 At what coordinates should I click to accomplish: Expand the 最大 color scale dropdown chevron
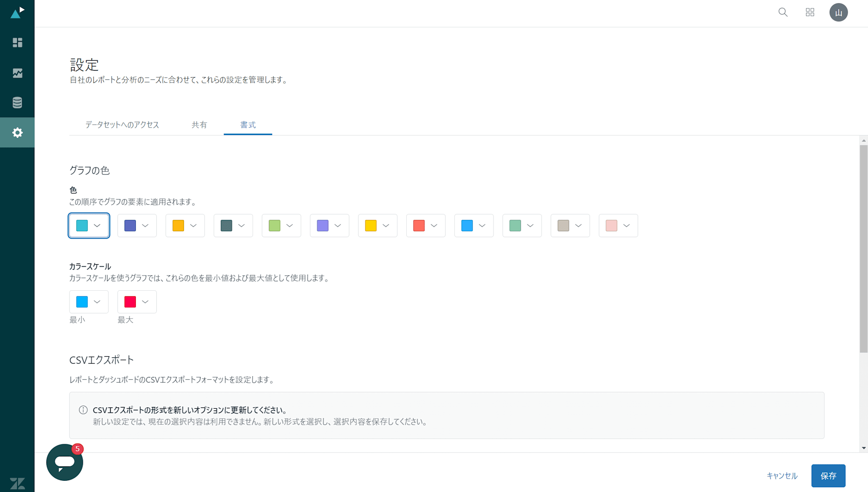point(145,302)
